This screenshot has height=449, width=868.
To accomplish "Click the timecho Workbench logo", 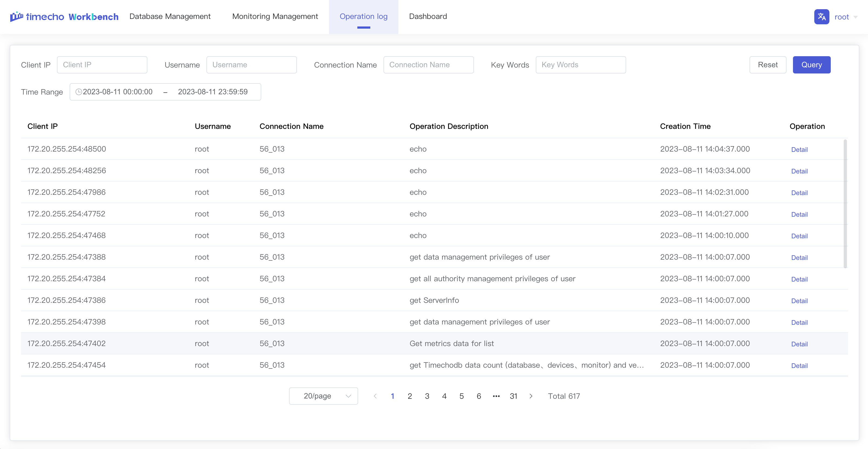I will (64, 16).
